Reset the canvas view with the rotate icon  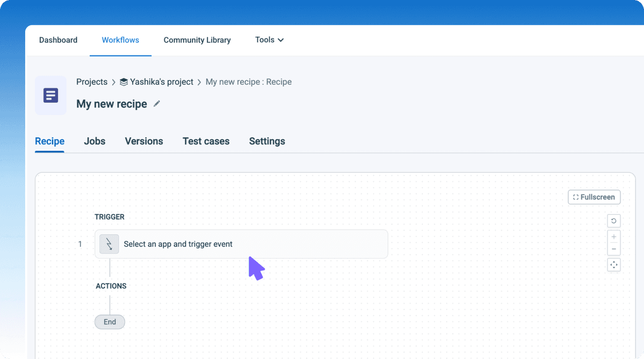tap(613, 221)
